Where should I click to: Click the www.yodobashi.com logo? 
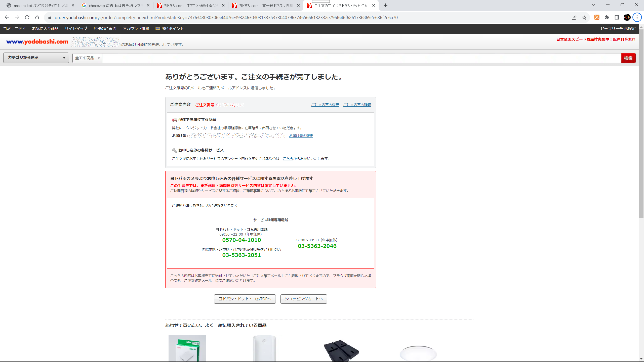[37, 41]
